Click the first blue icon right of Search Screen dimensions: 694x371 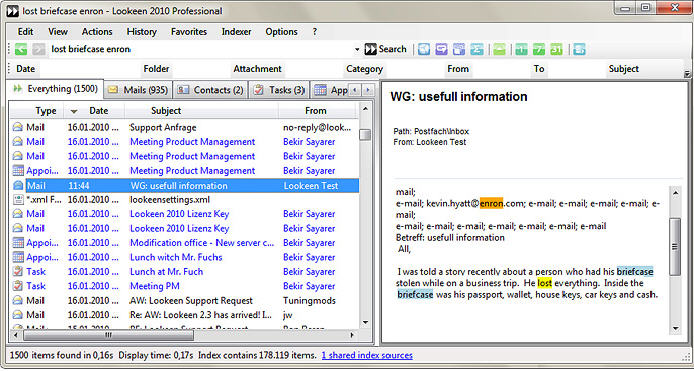[x=424, y=49]
